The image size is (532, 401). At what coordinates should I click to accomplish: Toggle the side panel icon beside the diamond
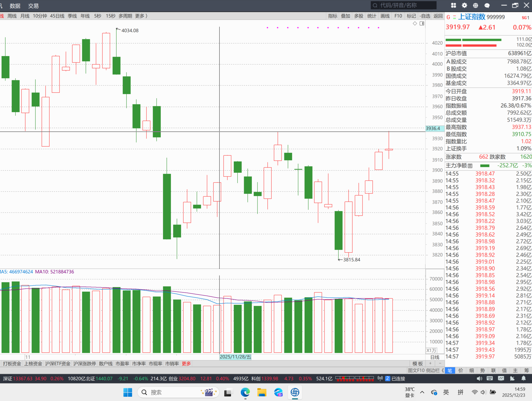point(422,23)
